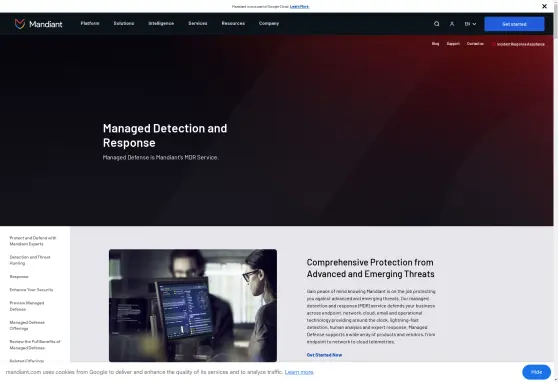Open the Blog link
Screen dimensions: 558x382
[435, 43]
